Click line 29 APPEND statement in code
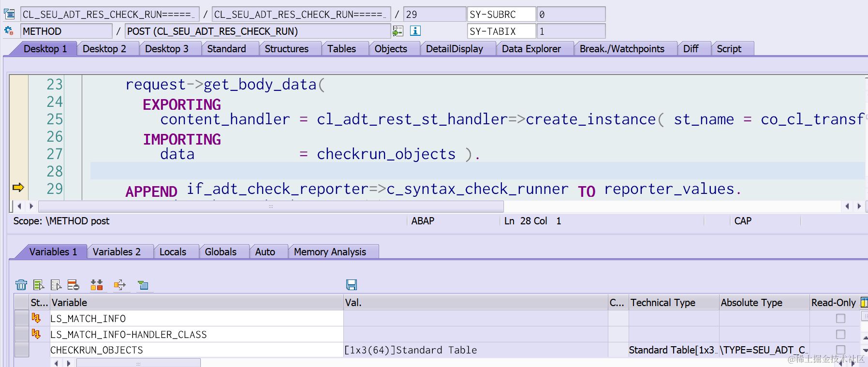The image size is (868, 367). 433,190
